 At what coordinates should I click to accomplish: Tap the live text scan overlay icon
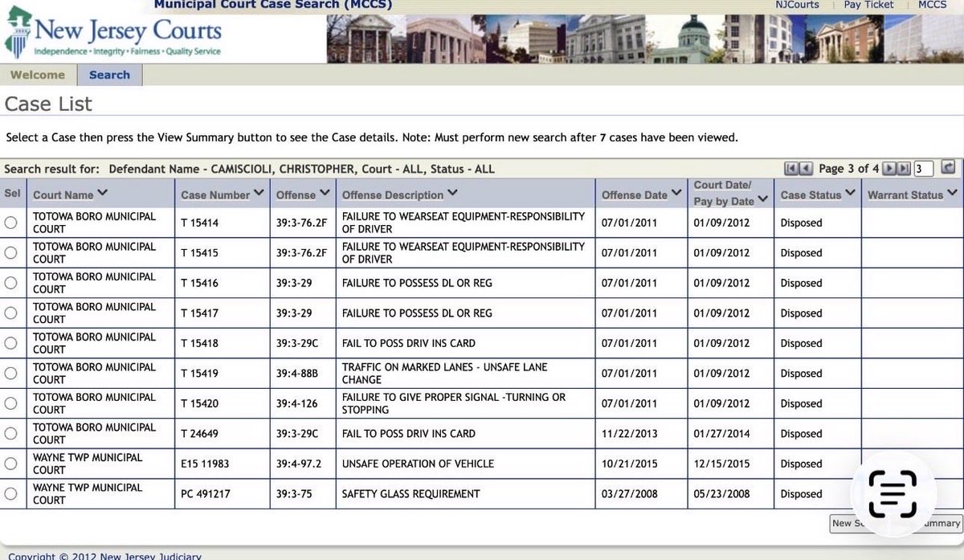[x=892, y=493]
